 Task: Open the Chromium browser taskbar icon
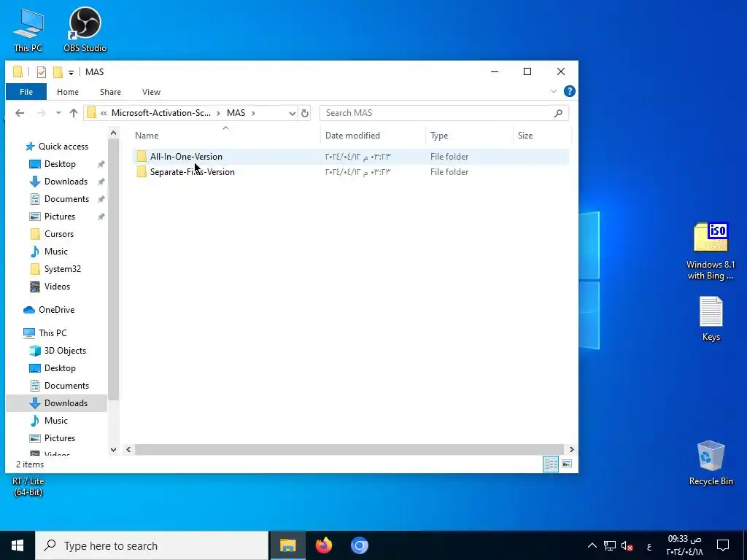pos(360,545)
